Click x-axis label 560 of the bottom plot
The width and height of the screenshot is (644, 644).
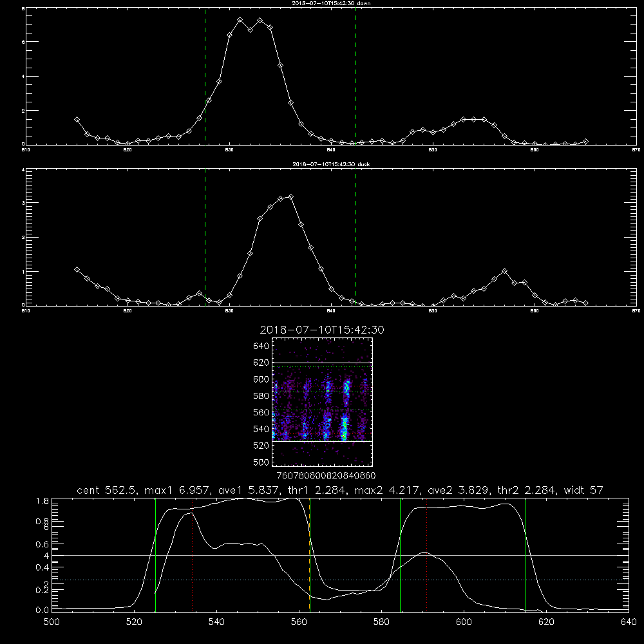coord(299,622)
